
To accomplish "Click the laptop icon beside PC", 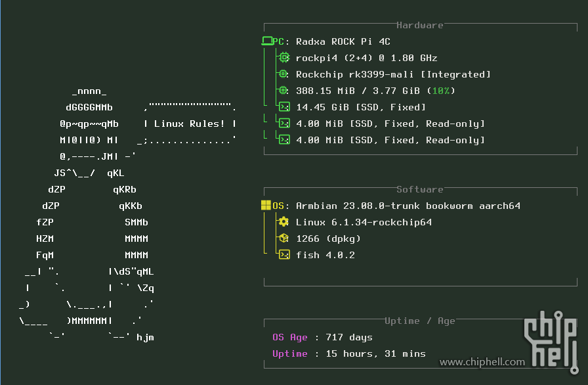I will (267, 41).
